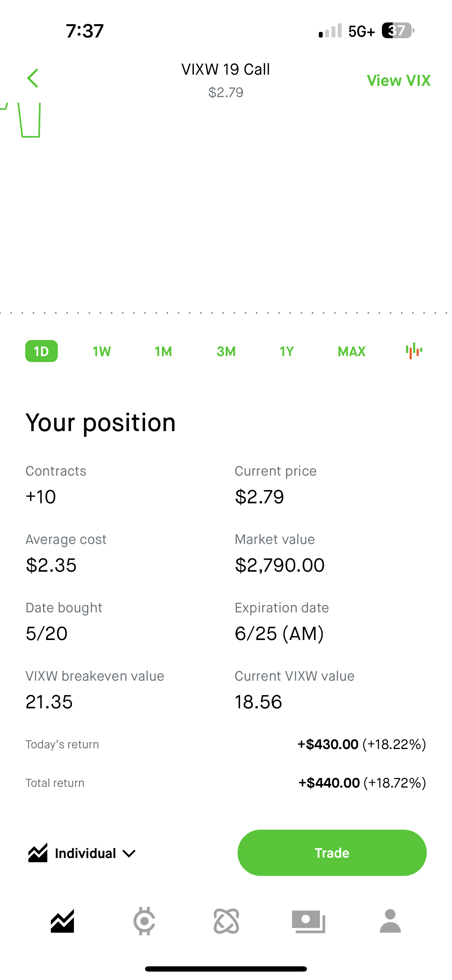Tap the Individual account chart icon
Screen dimensions: 452x980
[x=38, y=852]
